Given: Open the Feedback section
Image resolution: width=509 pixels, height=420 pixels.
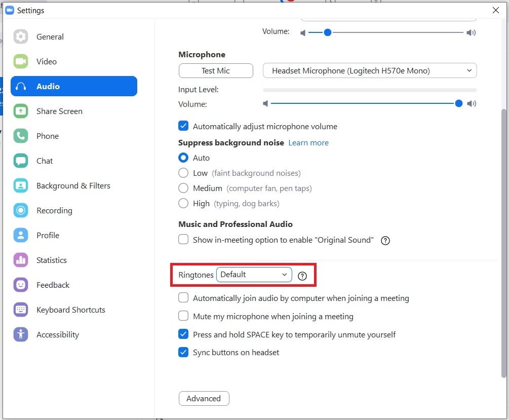Looking at the screenshot, I should (x=21, y=285).
